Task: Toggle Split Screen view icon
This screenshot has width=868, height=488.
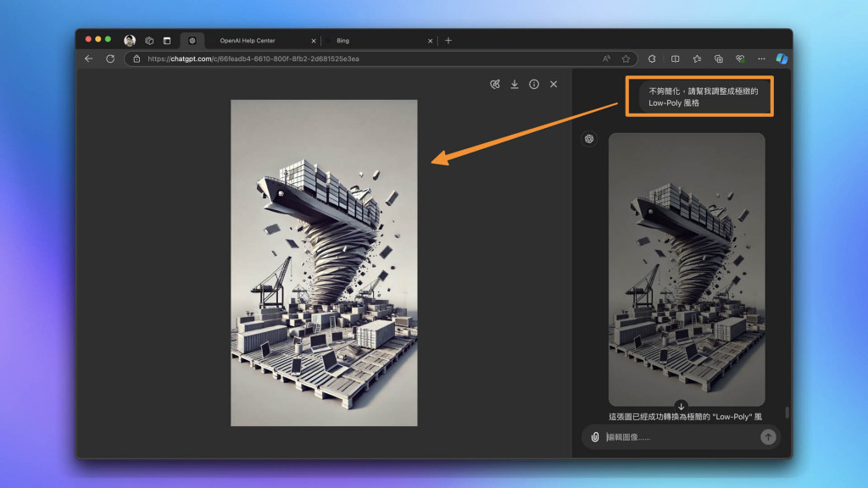Action: pos(676,58)
